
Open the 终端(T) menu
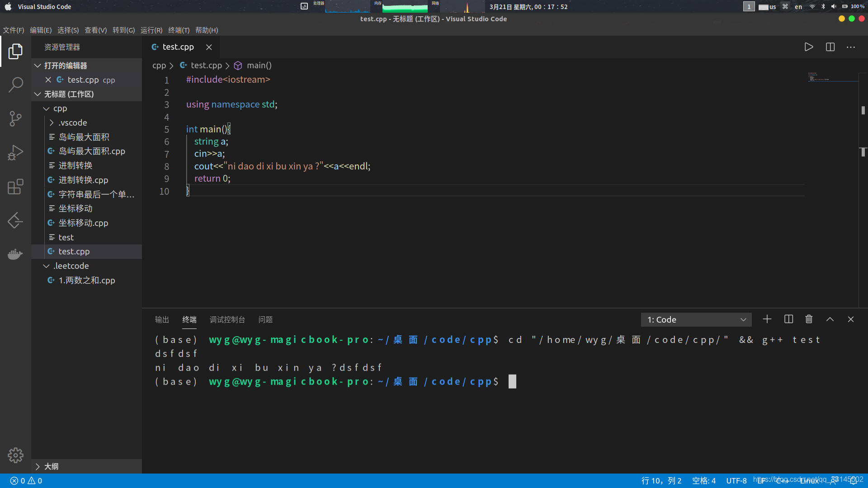pyautogui.click(x=179, y=30)
